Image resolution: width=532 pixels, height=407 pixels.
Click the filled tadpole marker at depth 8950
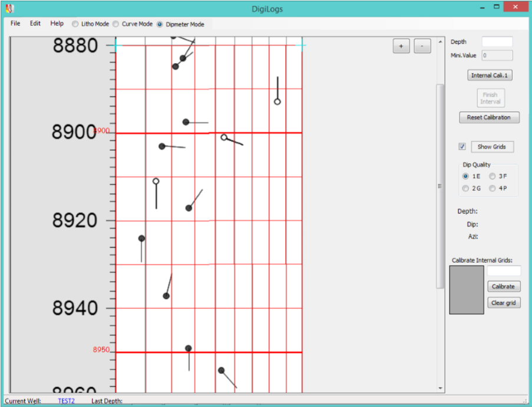pos(188,349)
